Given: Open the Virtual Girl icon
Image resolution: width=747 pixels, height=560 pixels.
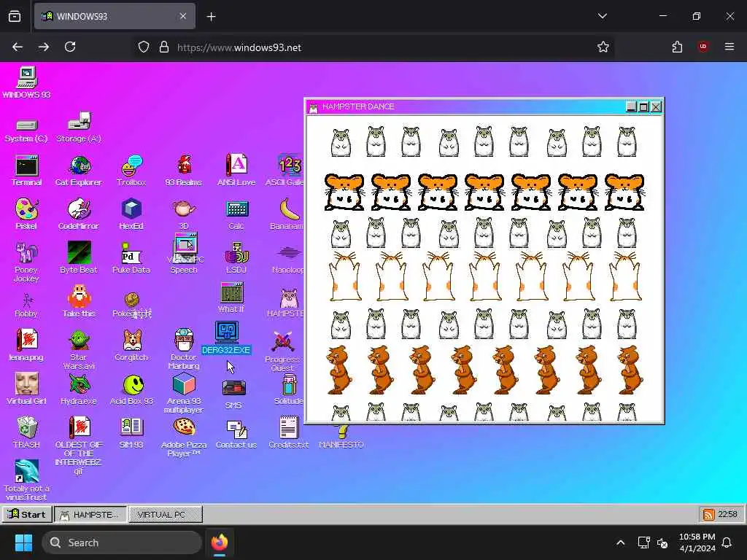Looking at the screenshot, I should tap(26, 389).
